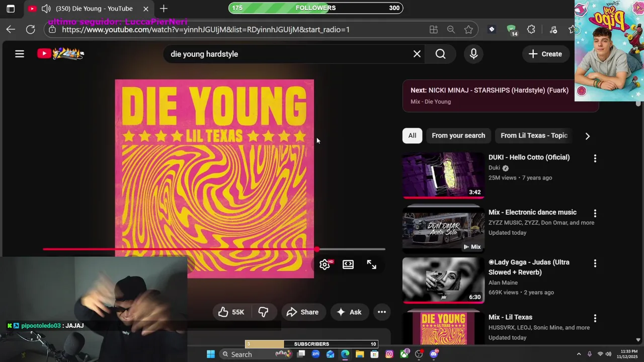This screenshot has width=644, height=362.
Task: Click the page scrollbar down arrow
Action: 638,340
